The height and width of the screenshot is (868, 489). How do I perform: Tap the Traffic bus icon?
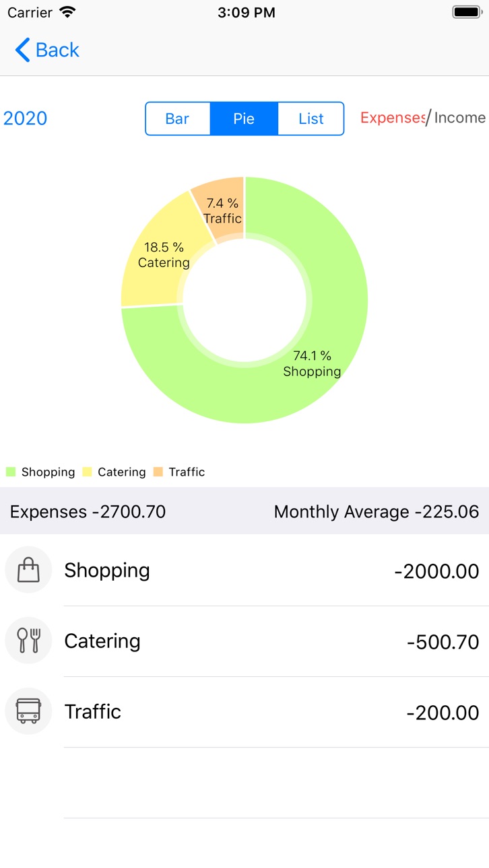(x=28, y=711)
